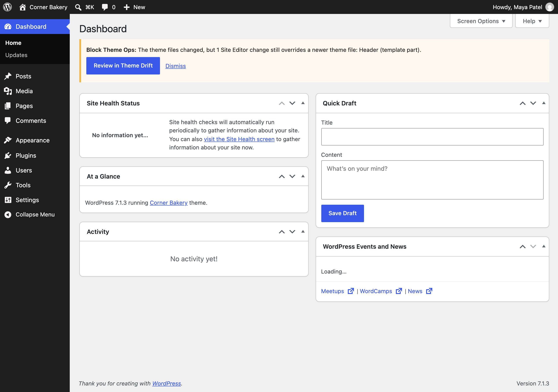Open the visit the Site Health screen link
The width and height of the screenshot is (558, 392).
pos(239,139)
